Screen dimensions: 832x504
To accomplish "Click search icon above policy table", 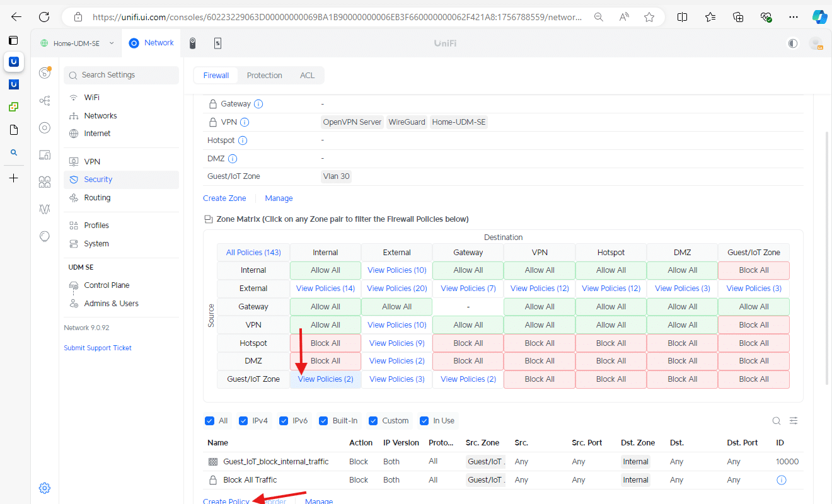I will 777,421.
